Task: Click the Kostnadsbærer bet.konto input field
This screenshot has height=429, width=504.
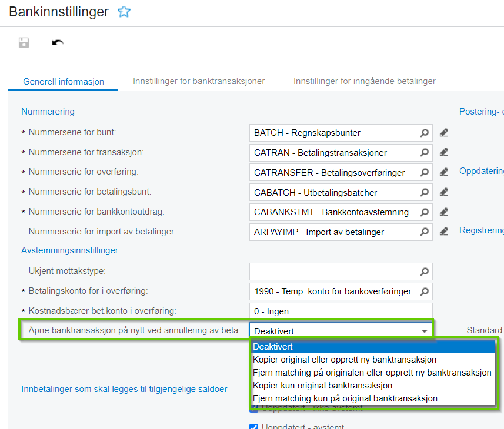Action: click(x=340, y=311)
